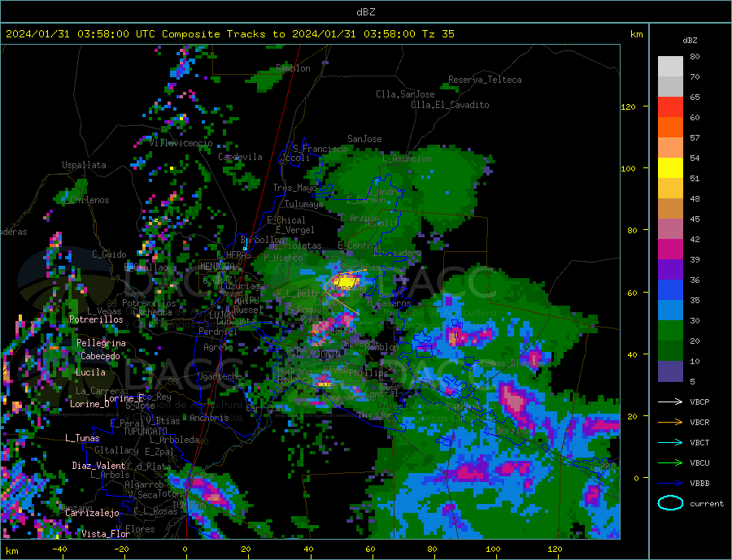Click the 'Uspallata' map label
The image size is (732, 560).
(x=84, y=165)
